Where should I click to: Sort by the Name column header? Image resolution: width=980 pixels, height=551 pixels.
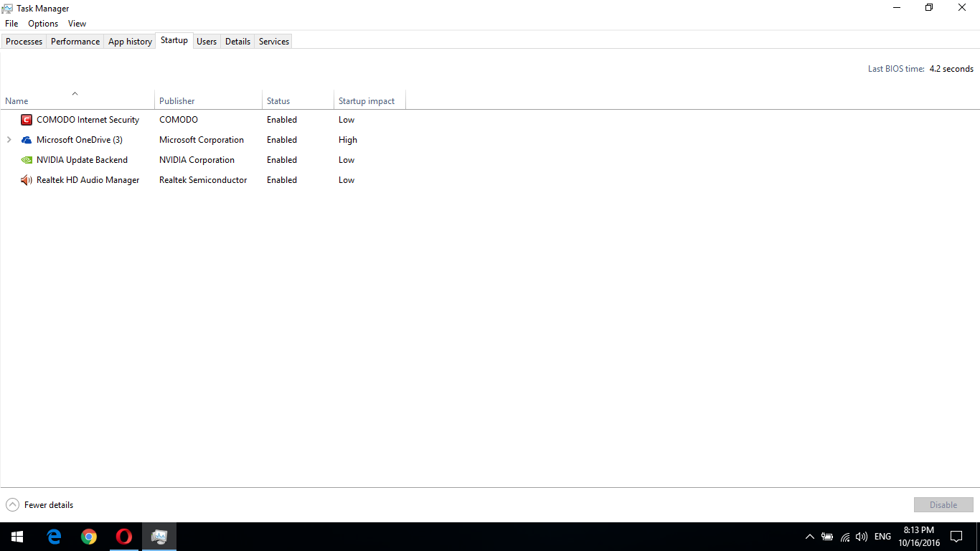(x=77, y=100)
